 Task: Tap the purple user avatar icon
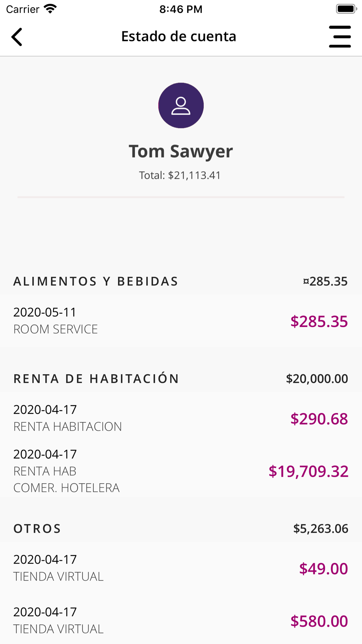pos(181,105)
